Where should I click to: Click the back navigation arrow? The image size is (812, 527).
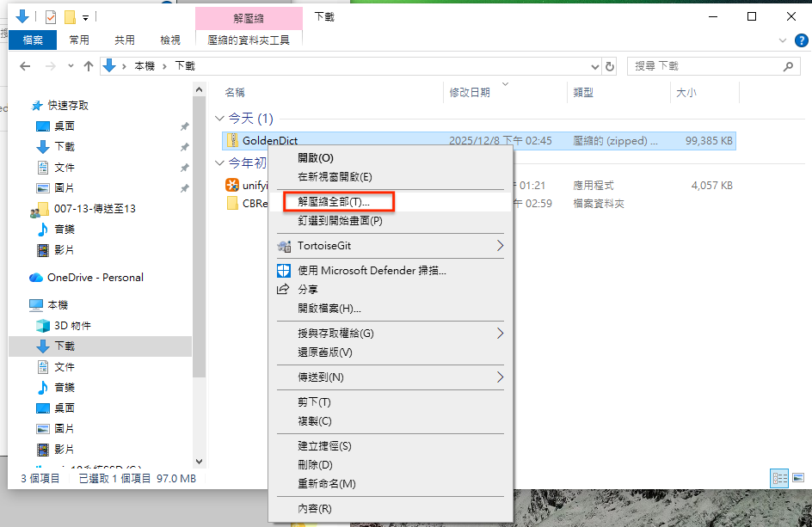click(x=25, y=66)
